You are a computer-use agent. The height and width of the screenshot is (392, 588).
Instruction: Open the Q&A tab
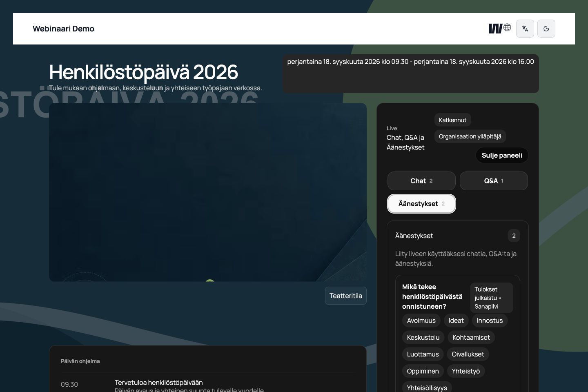pyautogui.click(x=494, y=181)
